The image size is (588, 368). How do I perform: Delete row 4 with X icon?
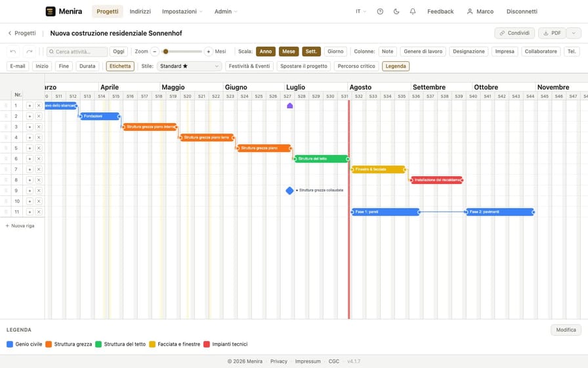tap(39, 137)
